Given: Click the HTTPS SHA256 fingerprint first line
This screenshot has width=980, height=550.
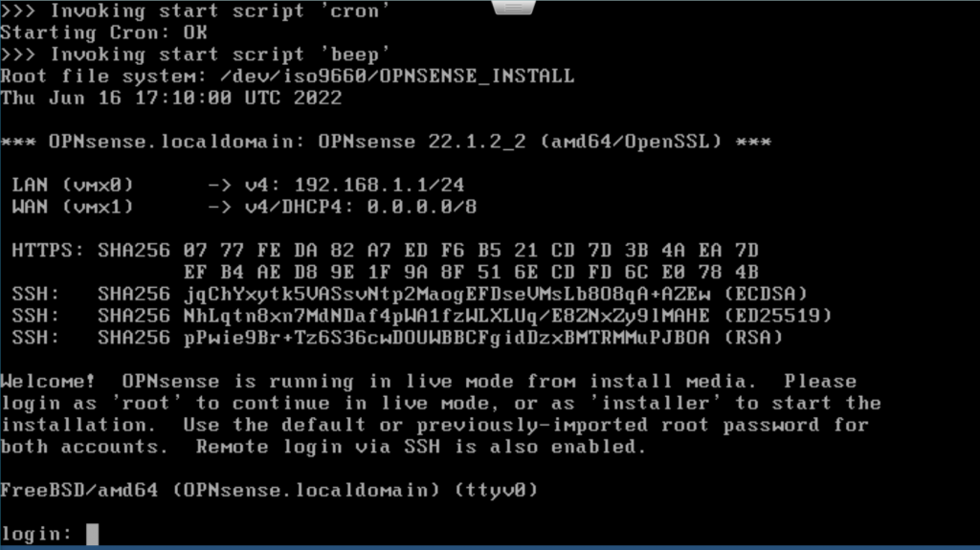Looking at the screenshot, I should [x=385, y=251].
